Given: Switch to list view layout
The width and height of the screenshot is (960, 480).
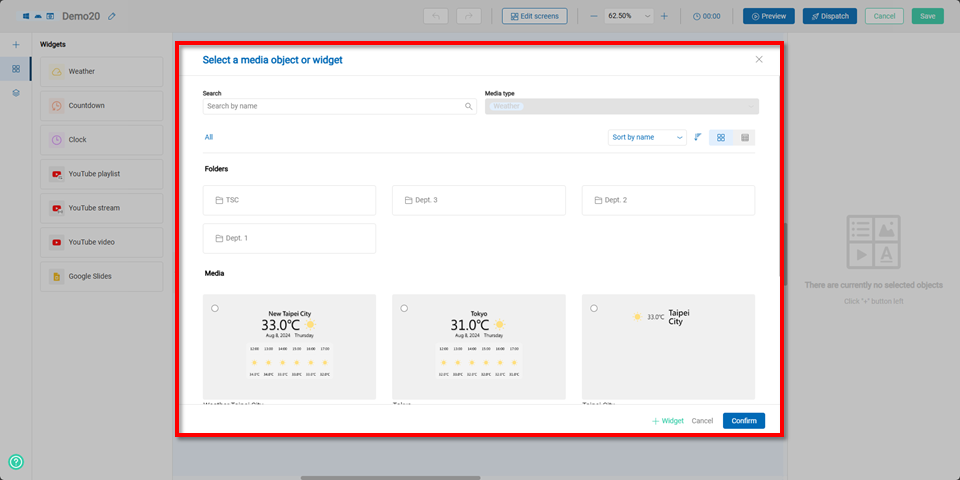Looking at the screenshot, I should (745, 137).
